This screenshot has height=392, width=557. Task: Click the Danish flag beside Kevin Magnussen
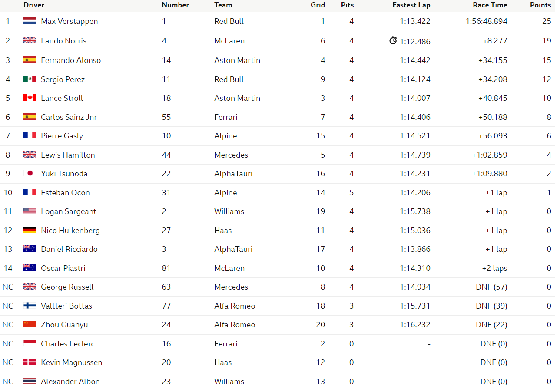pos(30,362)
